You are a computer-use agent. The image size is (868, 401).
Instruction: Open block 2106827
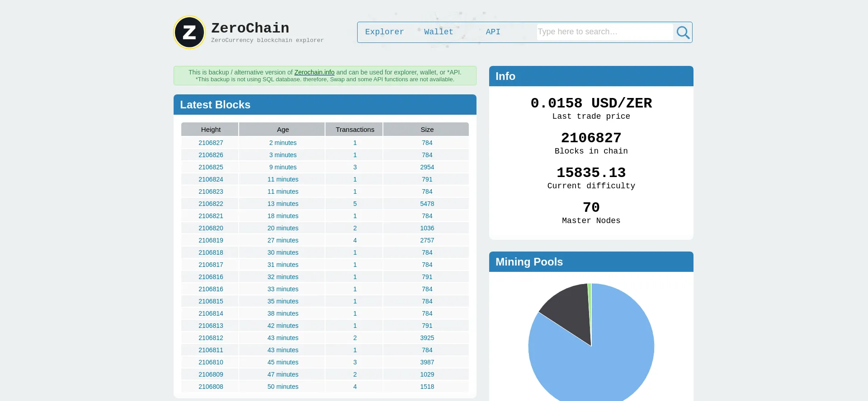(x=211, y=143)
